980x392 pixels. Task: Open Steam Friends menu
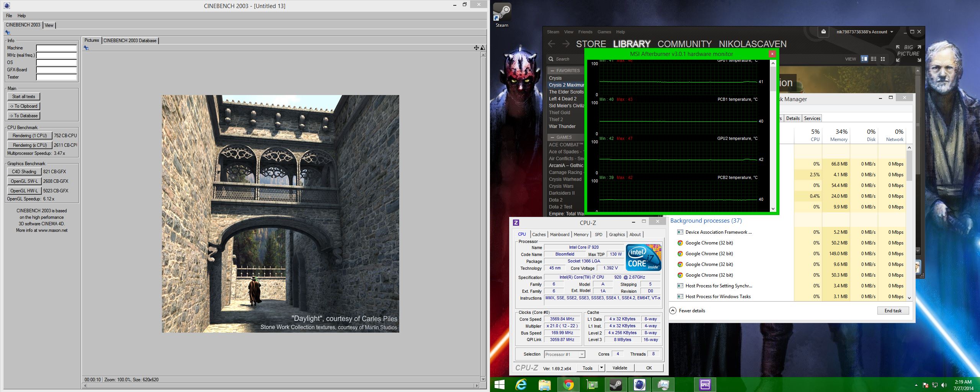[585, 32]
